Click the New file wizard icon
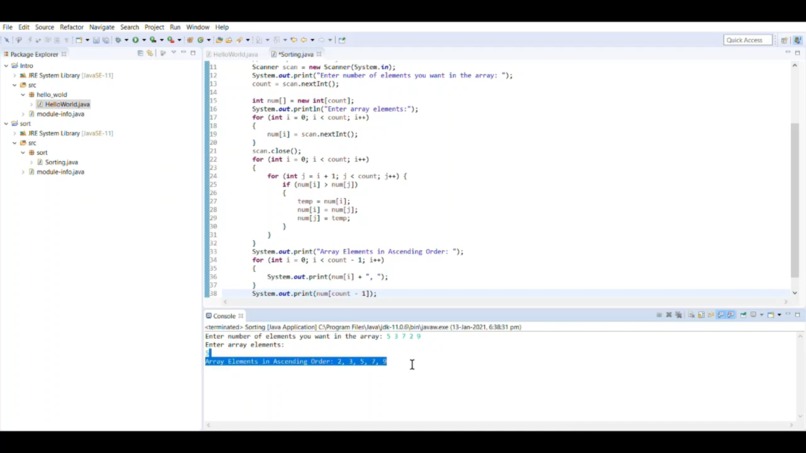The height and width of the screenshot is (453, 806). [x=79, y=40]
